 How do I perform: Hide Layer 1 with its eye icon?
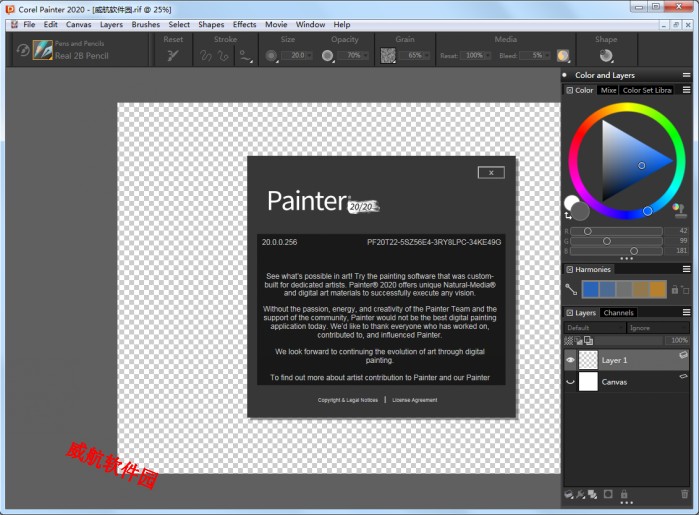tap(570, 359)
